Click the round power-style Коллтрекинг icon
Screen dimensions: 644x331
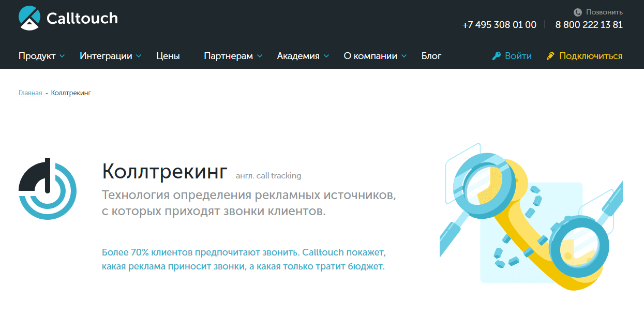pos(48,189)
